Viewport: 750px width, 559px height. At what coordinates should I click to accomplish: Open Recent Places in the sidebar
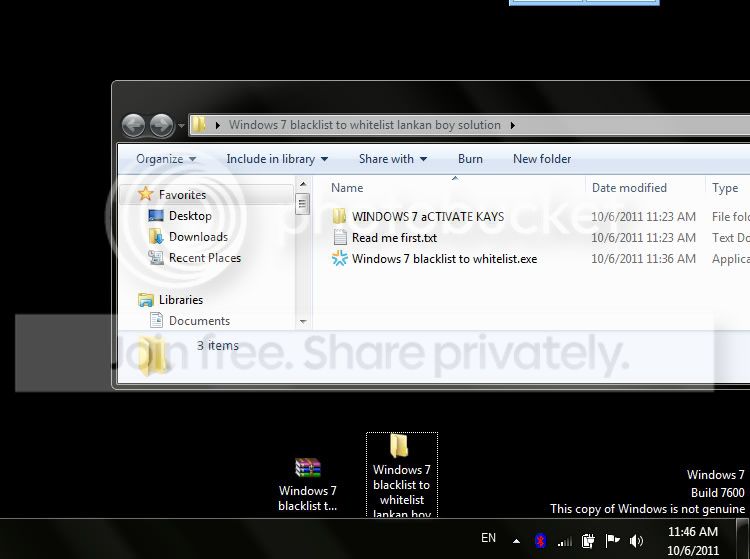point(205,258)
